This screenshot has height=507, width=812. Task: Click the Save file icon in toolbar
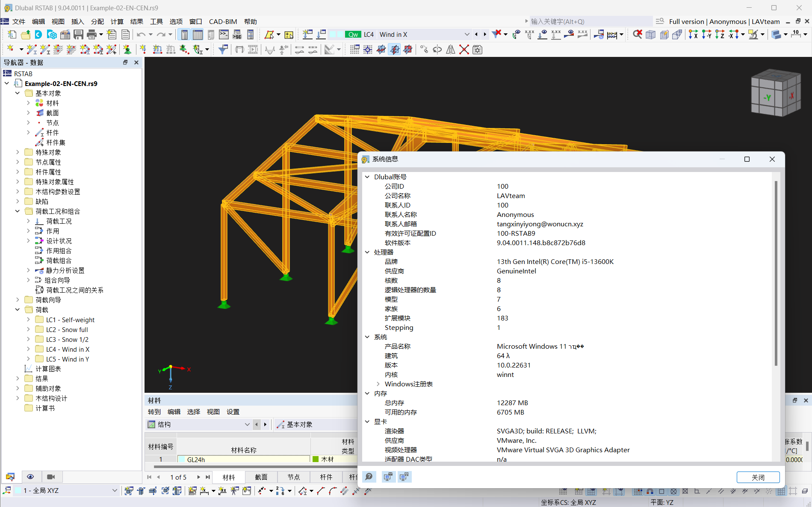pyautogui.click(x=78, y=35)
